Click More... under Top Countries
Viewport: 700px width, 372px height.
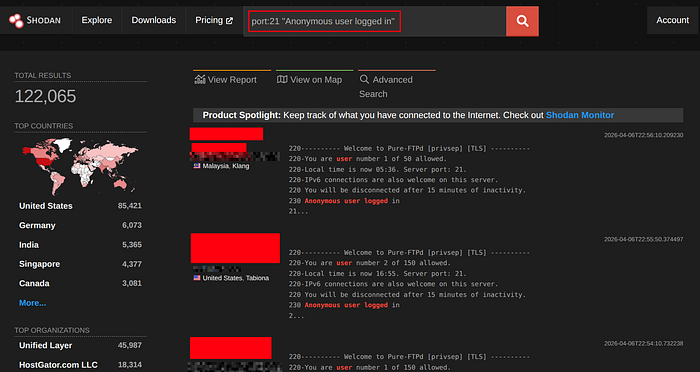pos(33,303)
